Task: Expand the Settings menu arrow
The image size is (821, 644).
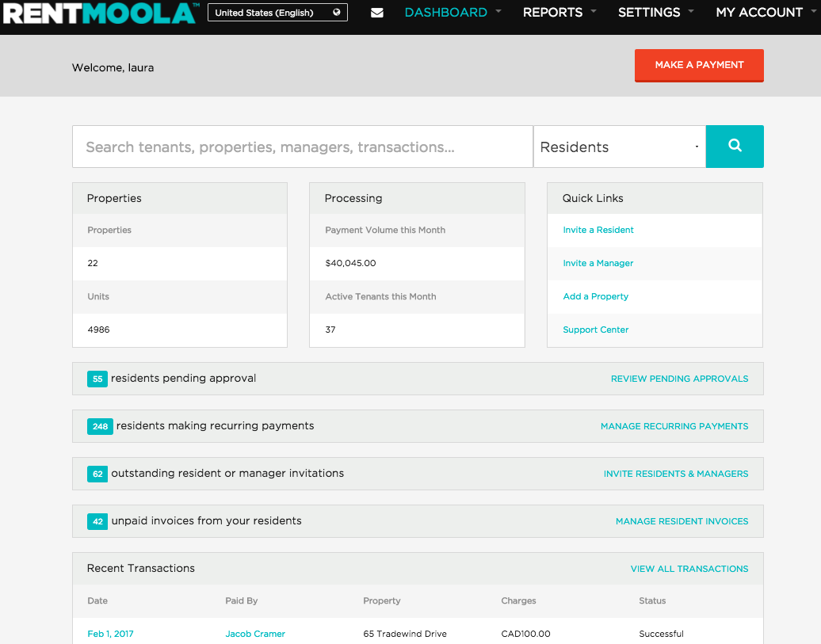Action: coord(691,10)
